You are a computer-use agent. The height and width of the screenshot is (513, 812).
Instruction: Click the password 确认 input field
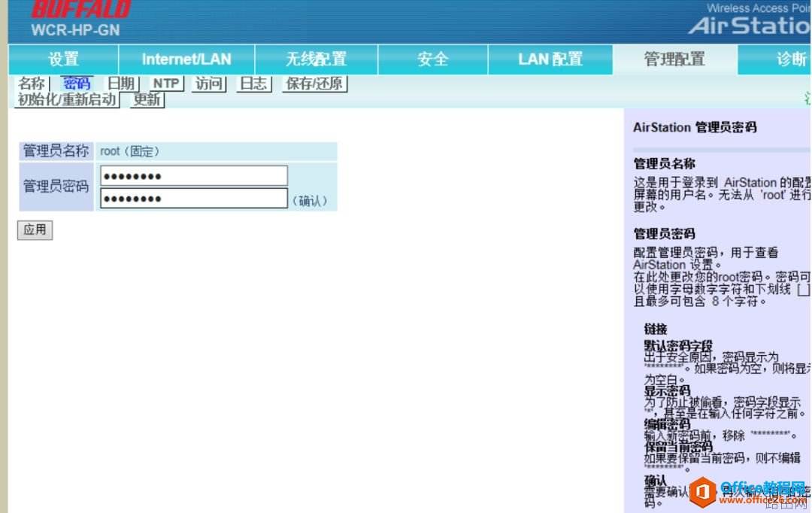coord(194,199)
